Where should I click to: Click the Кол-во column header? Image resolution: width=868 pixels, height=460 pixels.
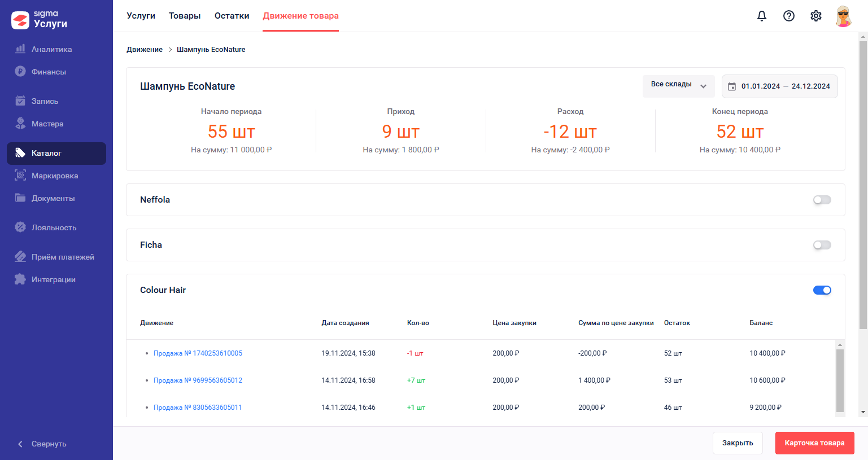418,323
